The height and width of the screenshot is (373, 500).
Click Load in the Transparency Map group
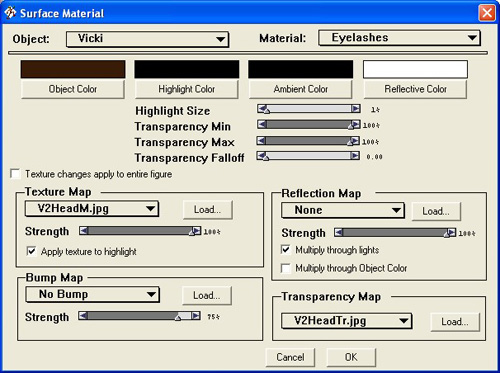tap(455, 322)
